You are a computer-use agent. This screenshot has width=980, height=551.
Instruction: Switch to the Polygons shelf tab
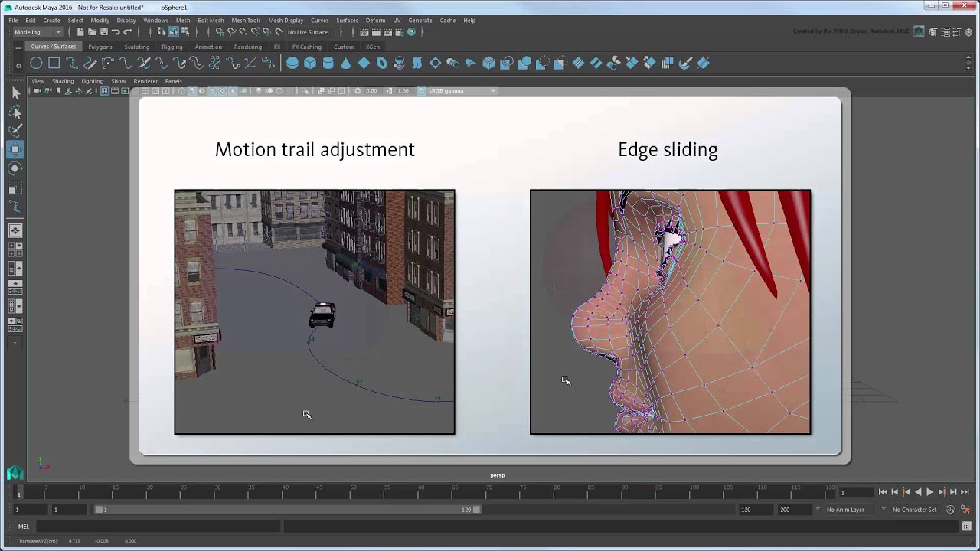pos(100,47)
